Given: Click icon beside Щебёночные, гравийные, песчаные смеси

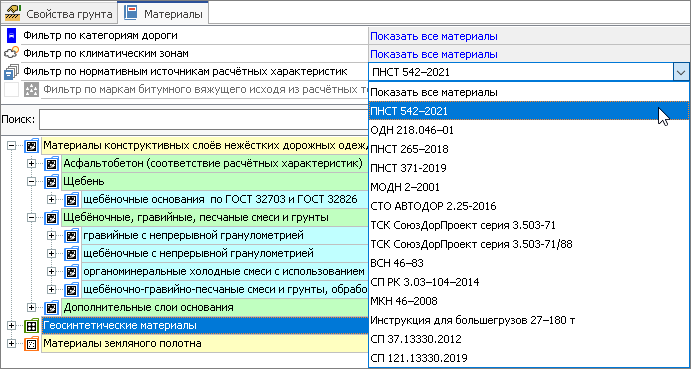Looking at the screenshot, I should 52,217.
